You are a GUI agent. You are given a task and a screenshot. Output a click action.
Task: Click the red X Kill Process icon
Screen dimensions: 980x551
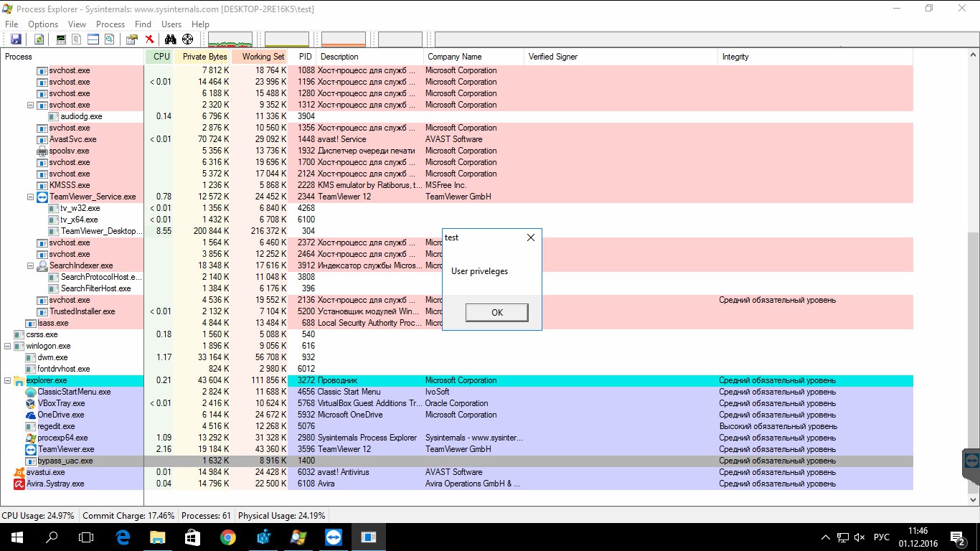point(149,39)
